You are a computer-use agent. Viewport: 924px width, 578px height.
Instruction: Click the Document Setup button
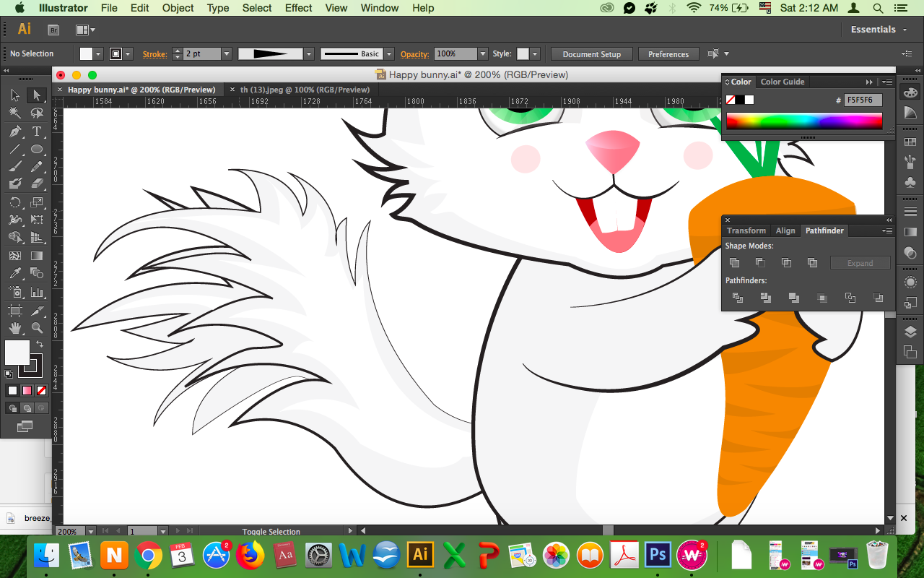(x=591, y=54)
